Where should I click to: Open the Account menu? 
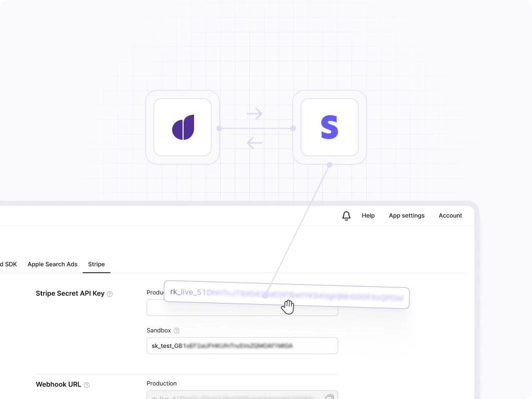[450, 215]
